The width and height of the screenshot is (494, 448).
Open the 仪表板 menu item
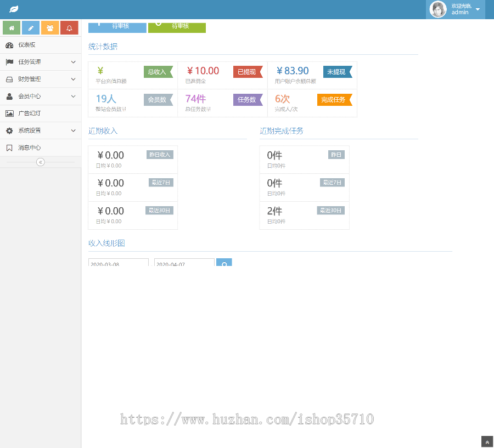pyautogui.click(x=41, y=45)
